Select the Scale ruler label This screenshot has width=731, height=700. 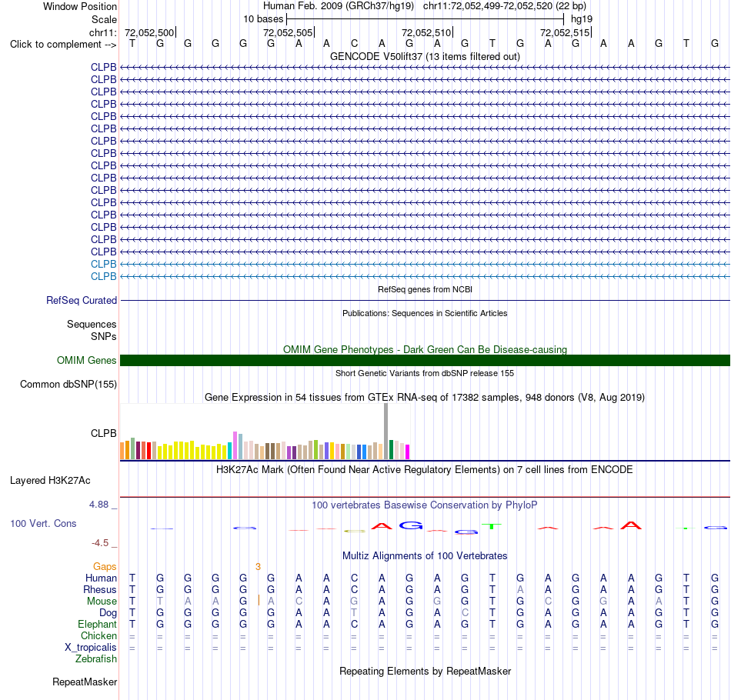[104, 19]
